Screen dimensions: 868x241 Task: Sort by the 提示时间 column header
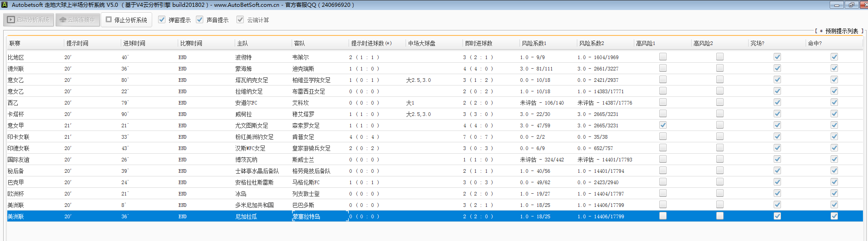[x=77, y=43]
